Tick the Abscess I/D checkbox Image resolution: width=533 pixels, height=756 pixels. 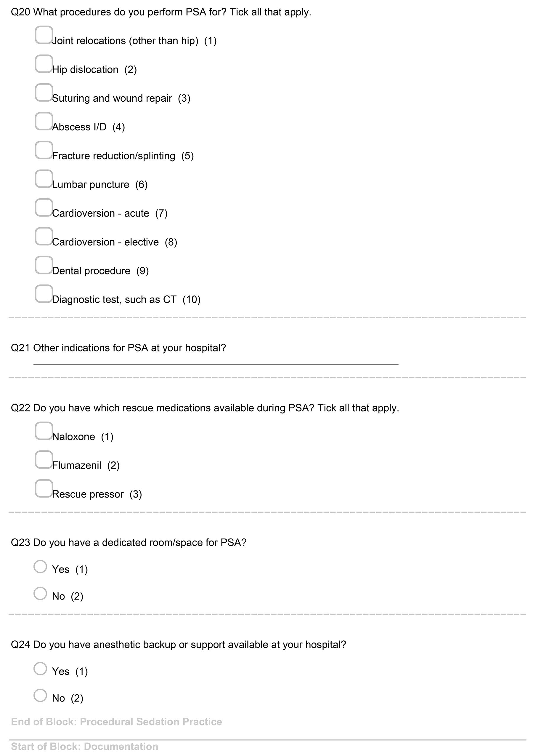tap(44, 121)
